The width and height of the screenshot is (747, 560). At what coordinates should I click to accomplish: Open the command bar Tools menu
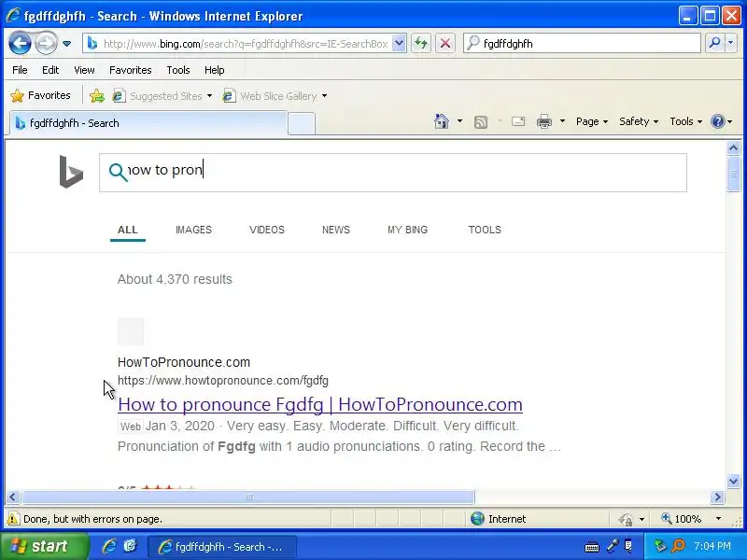pyautogui.click(x=685, y=121)
